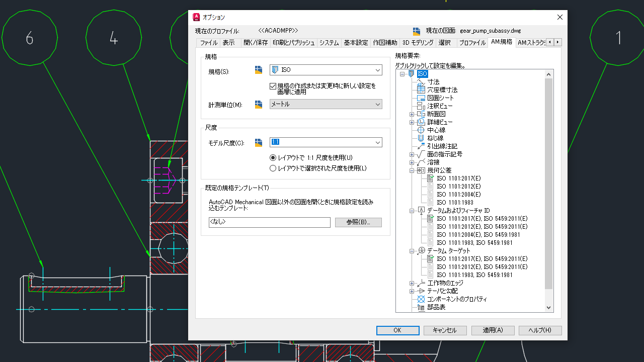644x362 pixels.
Task: Switch to the システム tab
Action: [x=329, y=43]
